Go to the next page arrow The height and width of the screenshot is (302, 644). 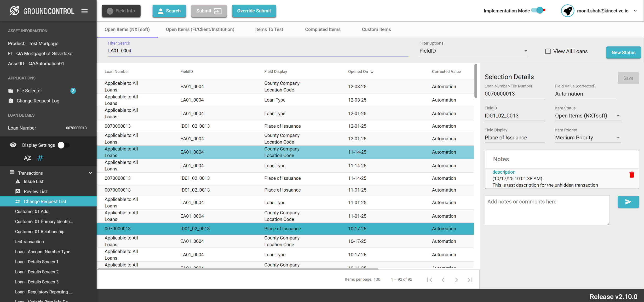(456, 279)
